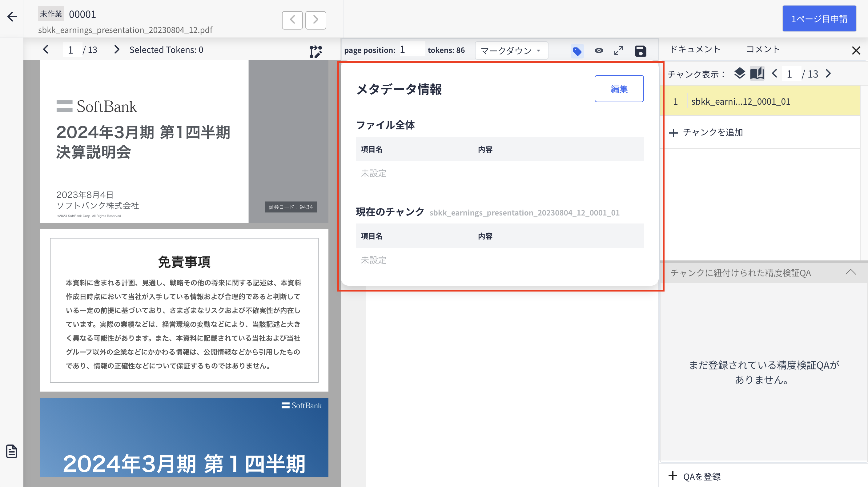Click the save floppy disk icon
Viewport: 868px width, 487px height.
tap(640, 51)
